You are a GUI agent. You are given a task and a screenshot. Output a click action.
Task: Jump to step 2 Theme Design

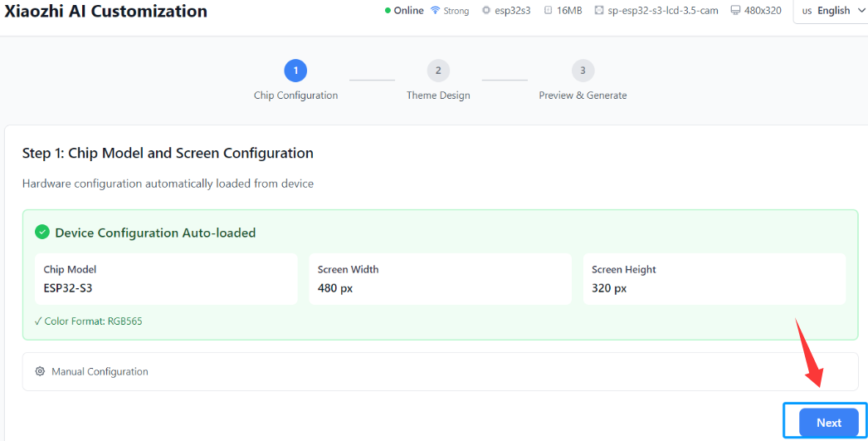(438, 71)
